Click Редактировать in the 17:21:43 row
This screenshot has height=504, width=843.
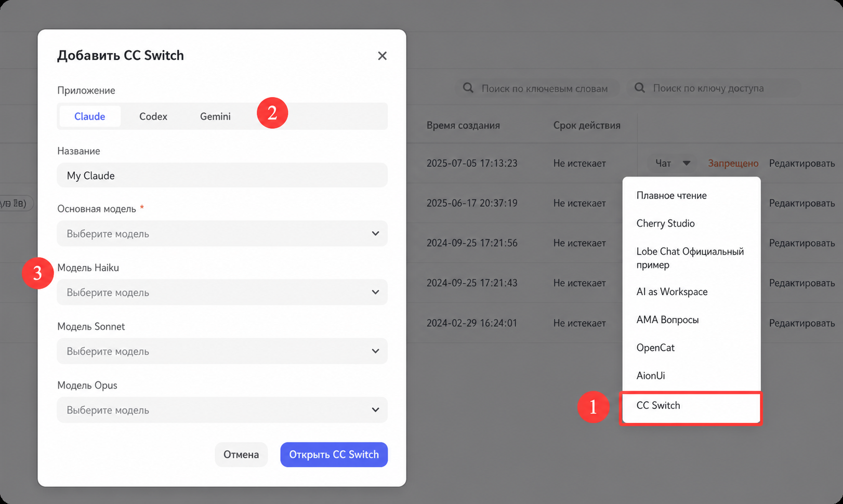click(x=802, y=283)
